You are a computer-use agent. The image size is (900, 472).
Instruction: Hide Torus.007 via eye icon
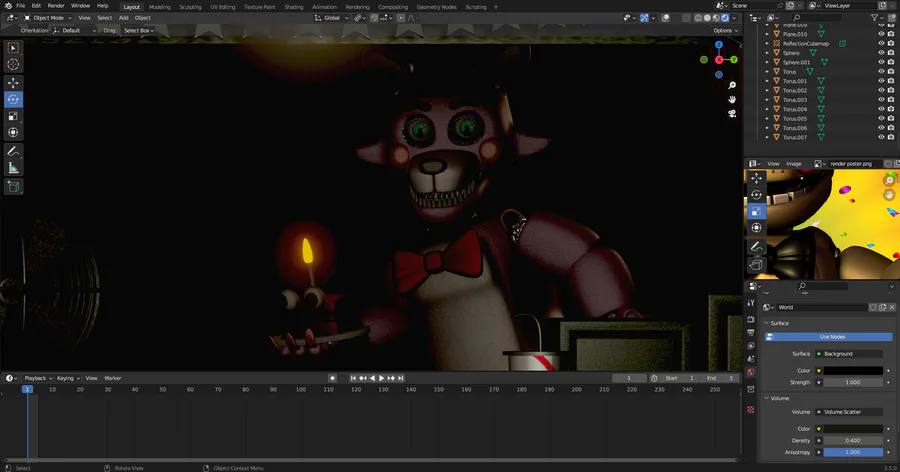881,137
